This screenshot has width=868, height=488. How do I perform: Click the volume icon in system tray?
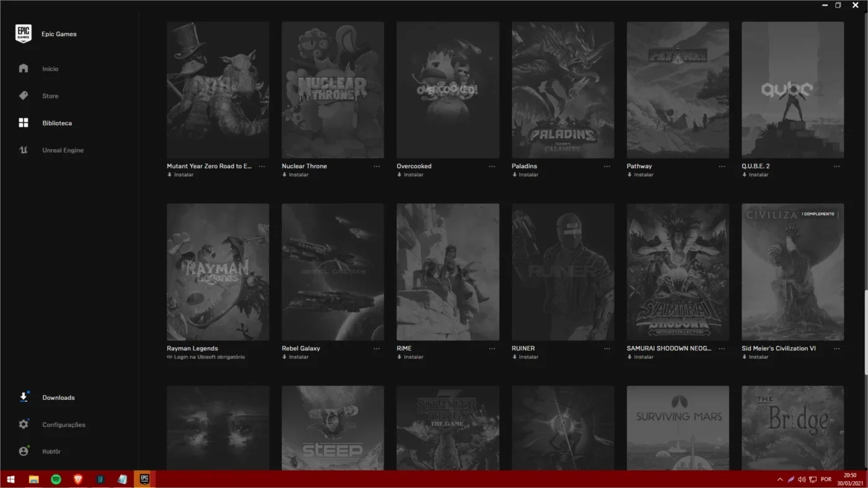click(x=802, y=479)
